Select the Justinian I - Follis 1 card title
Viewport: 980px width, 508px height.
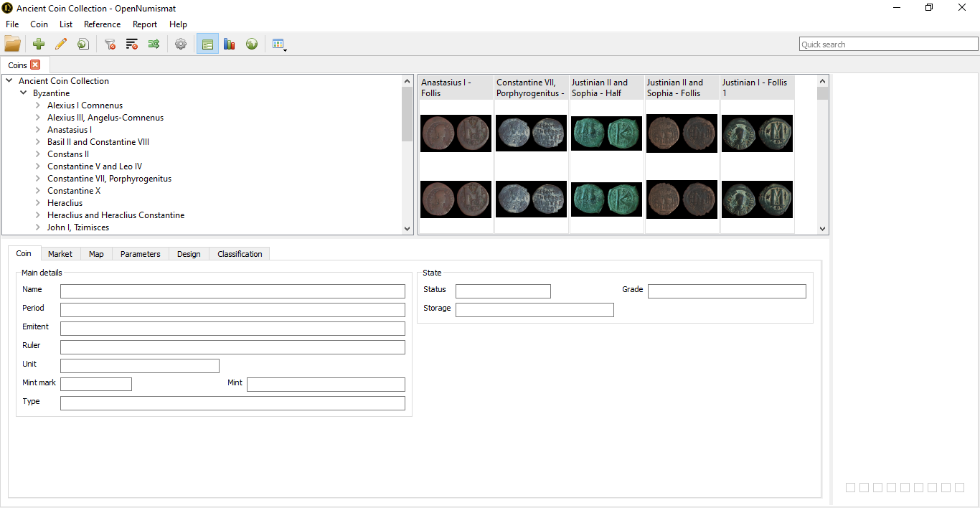click(x=757, y=88)
